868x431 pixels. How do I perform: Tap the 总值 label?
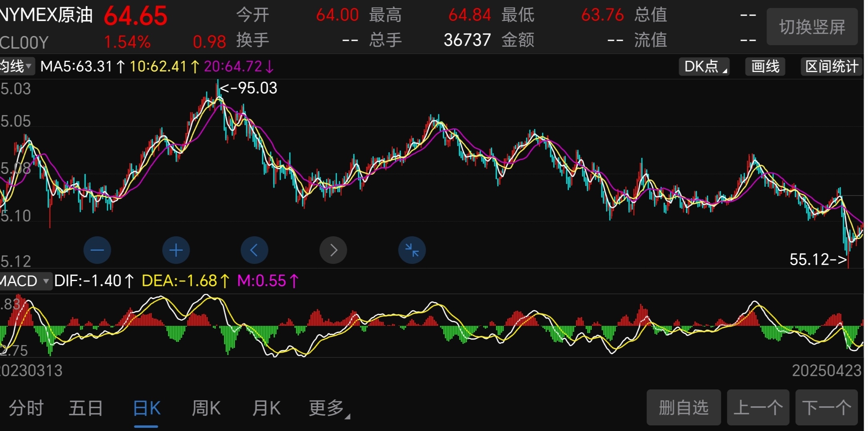[x=650, y=15]
